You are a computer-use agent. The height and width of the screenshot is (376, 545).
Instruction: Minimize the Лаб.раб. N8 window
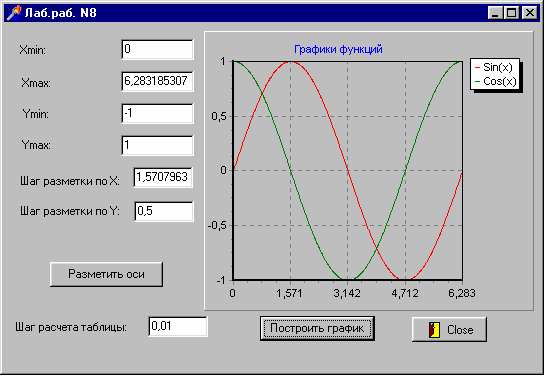pyautogui.click(x=495, y=13)
